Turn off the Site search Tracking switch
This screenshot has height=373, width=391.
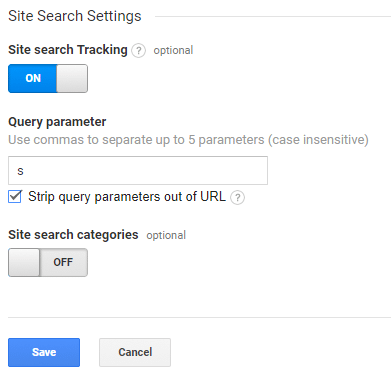48,78
